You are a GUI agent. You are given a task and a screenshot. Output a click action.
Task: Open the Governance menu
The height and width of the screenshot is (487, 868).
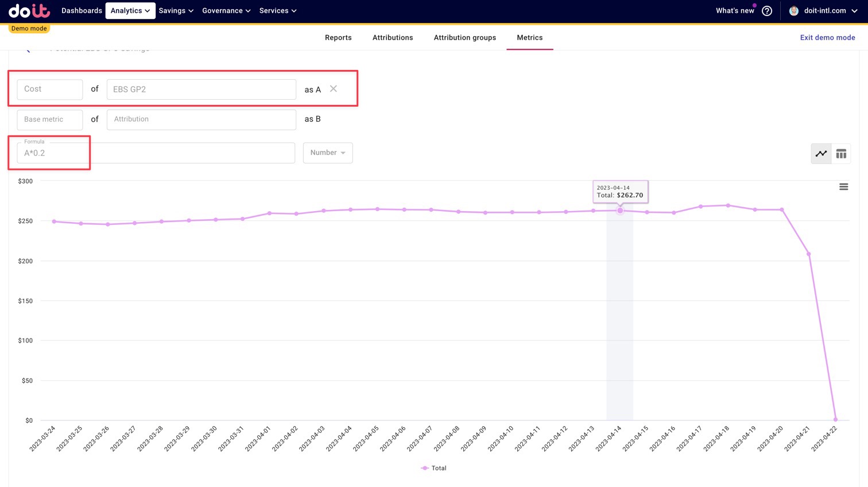pyautogui.click(x=226, y=11)
